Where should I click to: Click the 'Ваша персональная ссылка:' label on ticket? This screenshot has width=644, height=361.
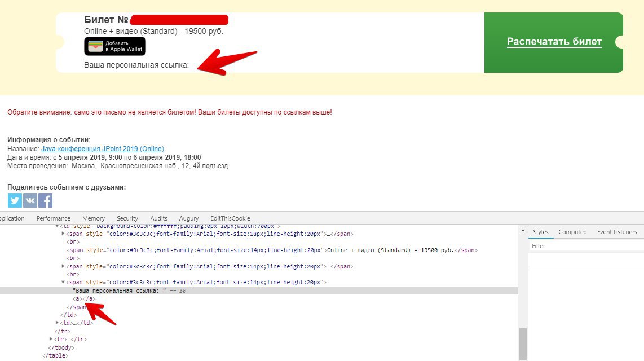click(136, 65)
